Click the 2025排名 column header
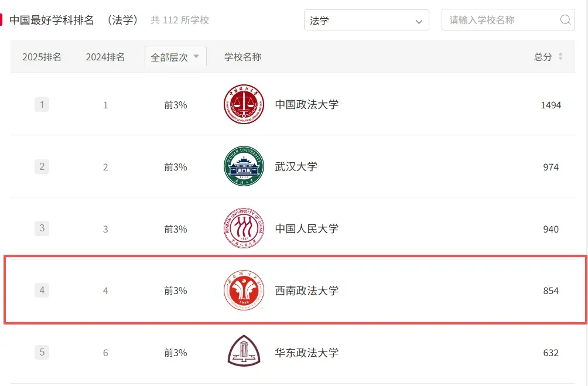 (42, 57)
